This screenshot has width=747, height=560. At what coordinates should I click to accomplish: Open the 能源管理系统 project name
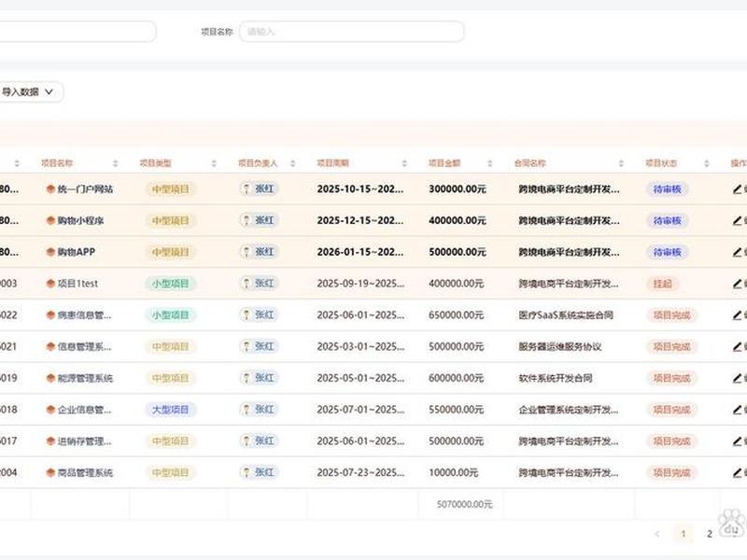(85, 378)
